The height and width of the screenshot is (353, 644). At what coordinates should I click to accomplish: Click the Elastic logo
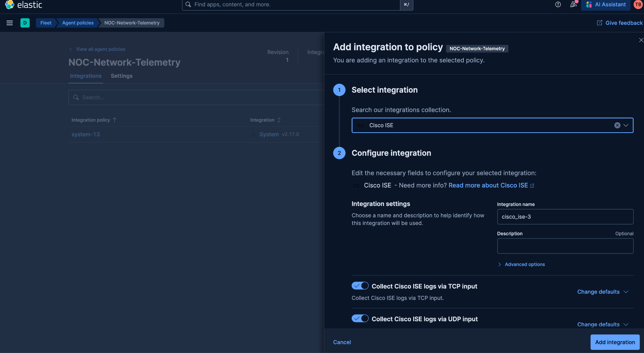[x=24, y=4]
